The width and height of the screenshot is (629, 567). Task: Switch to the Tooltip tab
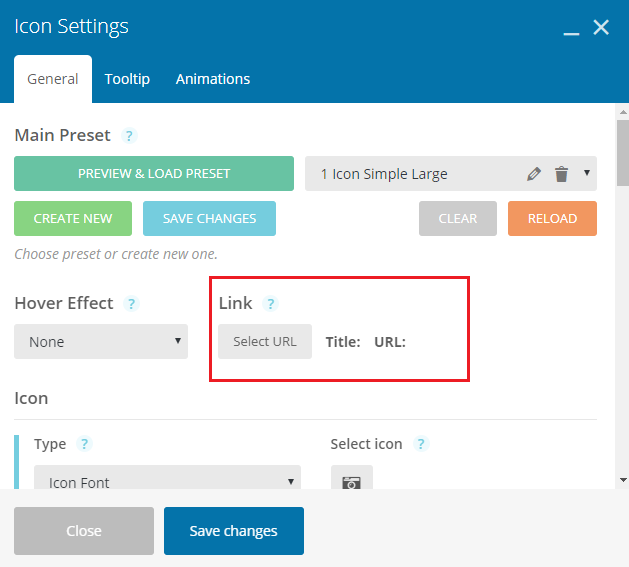click(x=127, y=79)
